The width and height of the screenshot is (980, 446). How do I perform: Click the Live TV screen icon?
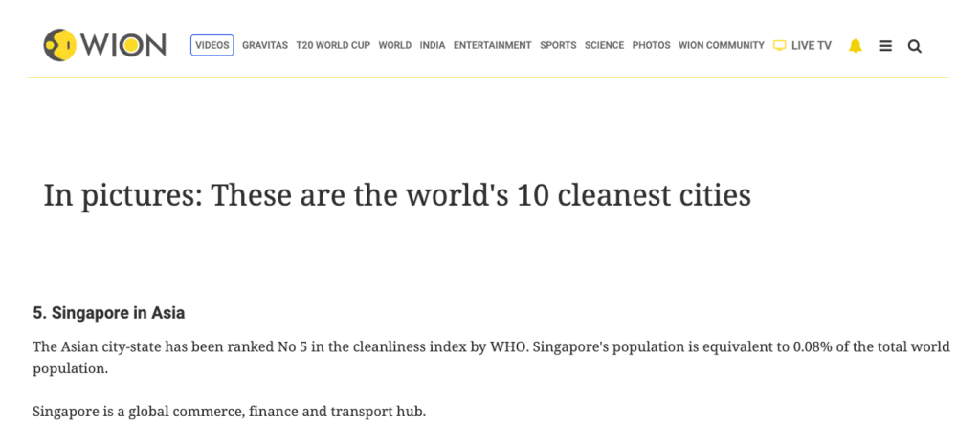(779, 45)
